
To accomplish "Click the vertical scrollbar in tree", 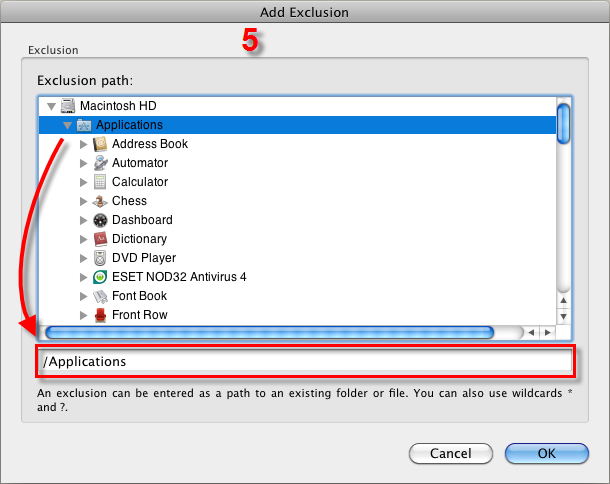I will [x=564, y=124].
